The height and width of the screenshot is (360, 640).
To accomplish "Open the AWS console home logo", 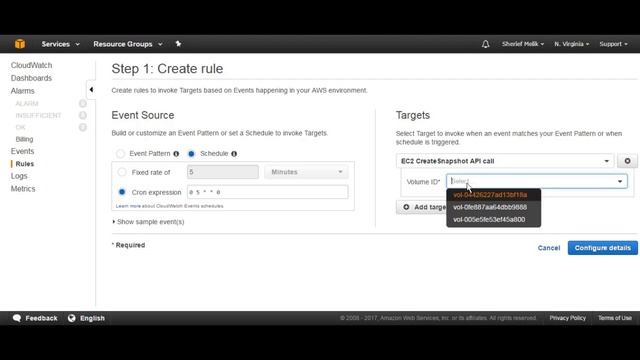I will (20, 44).
